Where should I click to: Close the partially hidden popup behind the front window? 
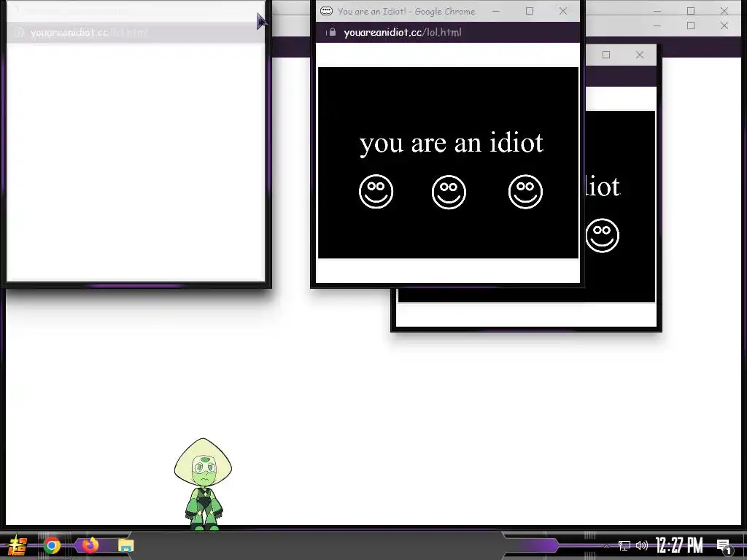coord(640,55)
